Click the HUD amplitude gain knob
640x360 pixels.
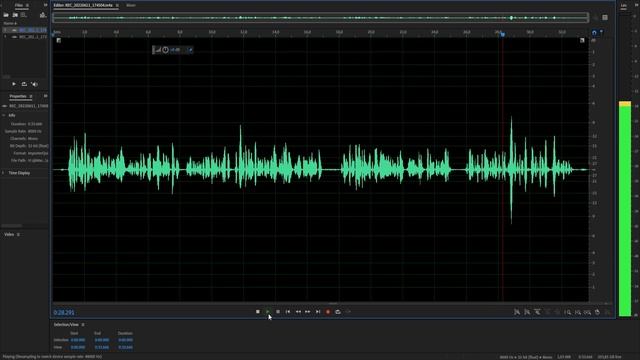(165, 50)
